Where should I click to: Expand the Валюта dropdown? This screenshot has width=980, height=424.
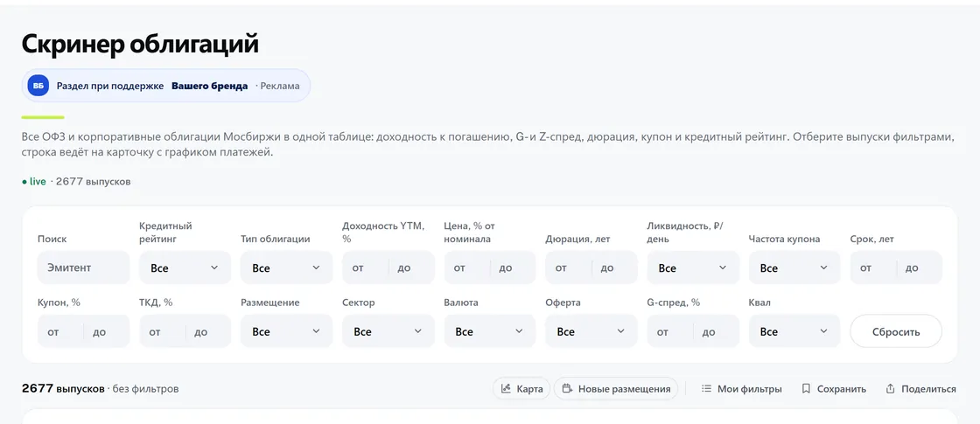tap(489, 331)
